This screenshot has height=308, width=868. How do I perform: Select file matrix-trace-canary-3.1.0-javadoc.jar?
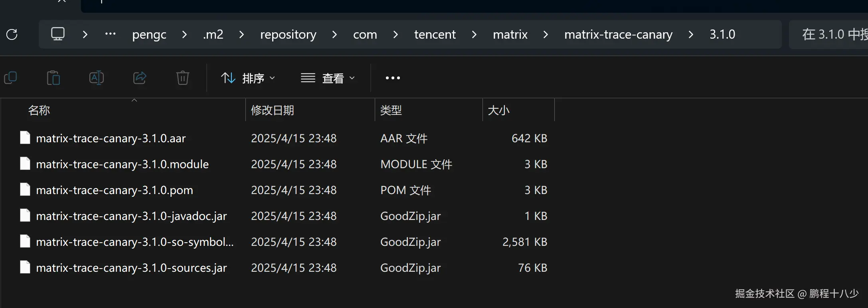(131, 216)
